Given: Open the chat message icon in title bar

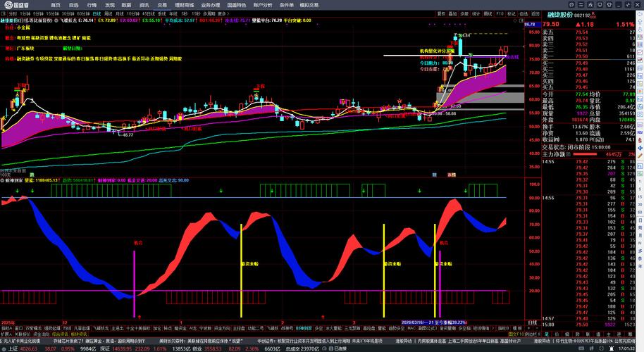Looking at the screenshot, I should pyautogui.click(x=571, y=4).
